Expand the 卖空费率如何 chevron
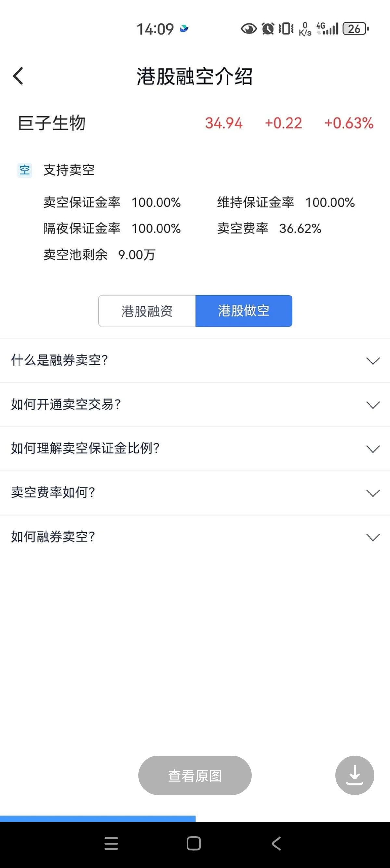 pyautogui.click(x=373, y=493)
